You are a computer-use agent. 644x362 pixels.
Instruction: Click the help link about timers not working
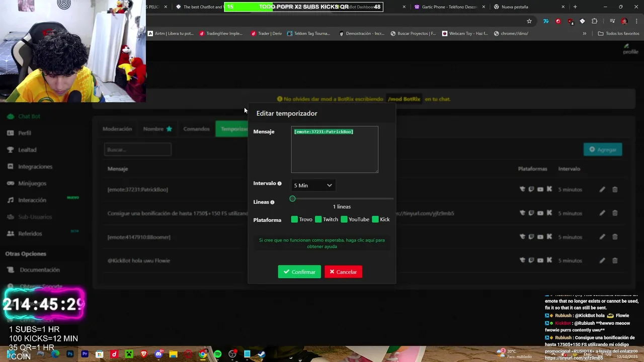[322, 243]
